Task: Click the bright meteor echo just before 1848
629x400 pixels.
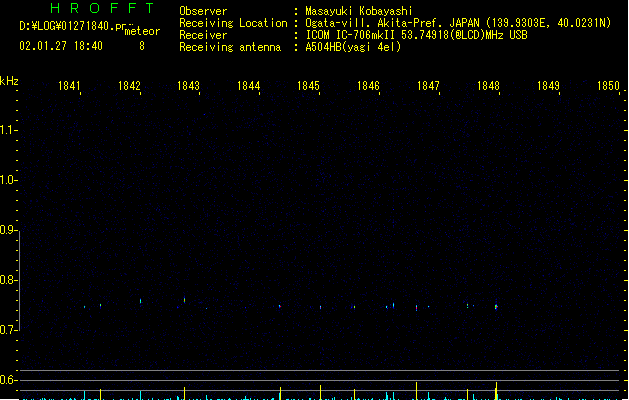Action: click(x=496, y=307)
